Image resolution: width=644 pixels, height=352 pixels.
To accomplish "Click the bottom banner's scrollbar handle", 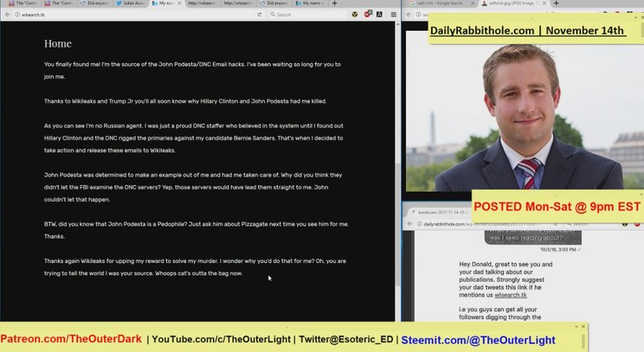I will pyautogui.click(x=583, y=341).
